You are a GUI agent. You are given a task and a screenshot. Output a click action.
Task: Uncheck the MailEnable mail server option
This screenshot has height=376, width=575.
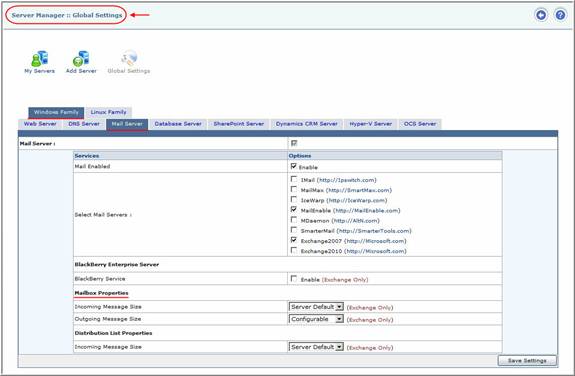294,209
